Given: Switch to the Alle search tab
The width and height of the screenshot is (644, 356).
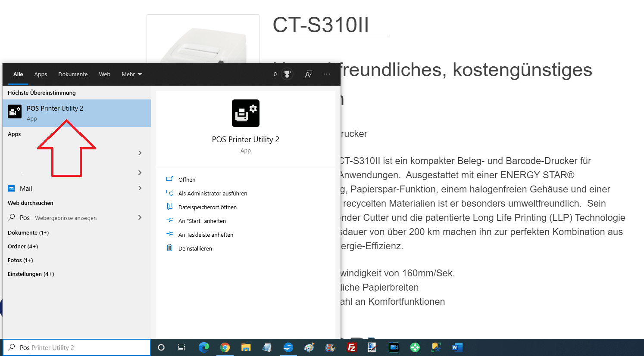Looking at the screenshot, I should point(18,74).
